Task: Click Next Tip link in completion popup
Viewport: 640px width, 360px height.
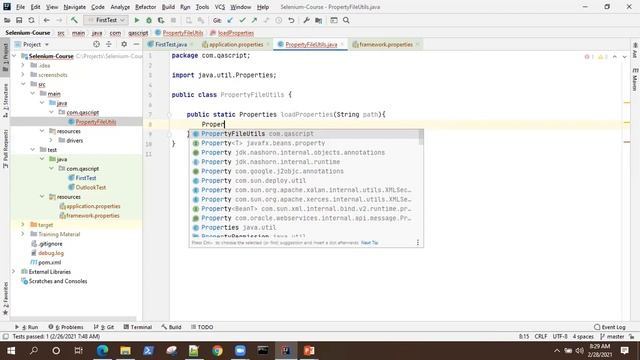Action: click(369, 243)
